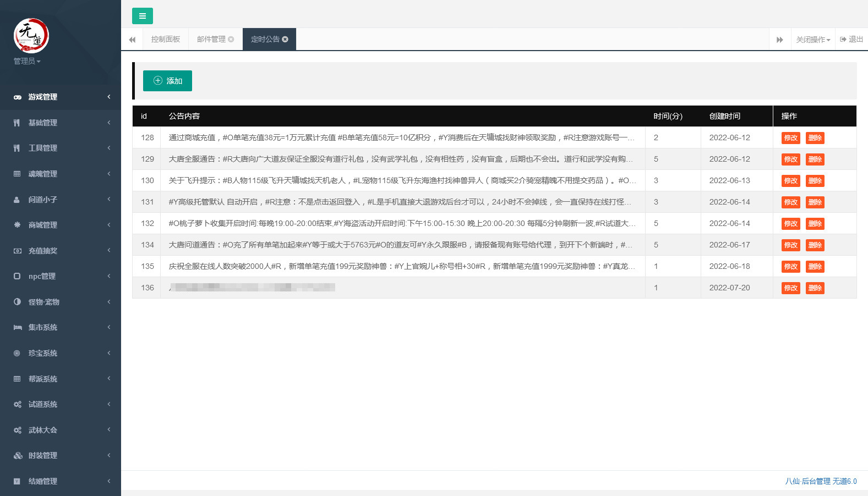Screen dimensions: 868x496
Task: Open the 关闭操作 dropdown menu
Action: pos(812,40)
